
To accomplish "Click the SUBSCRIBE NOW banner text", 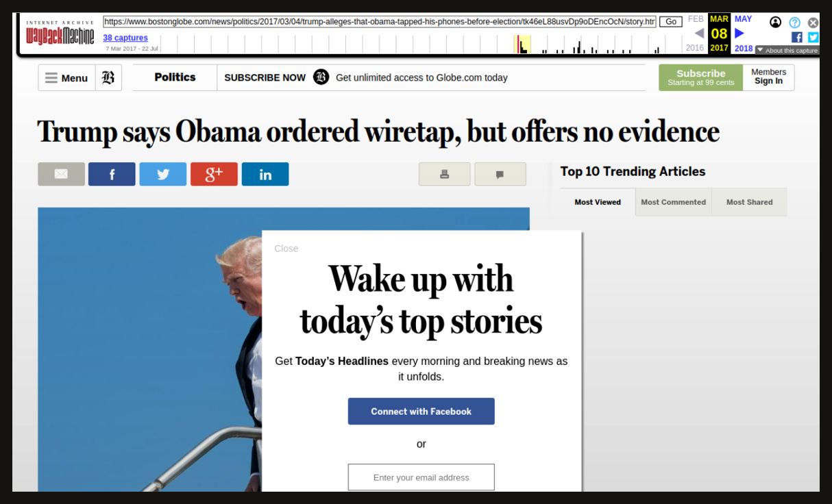I will (265, 77).
